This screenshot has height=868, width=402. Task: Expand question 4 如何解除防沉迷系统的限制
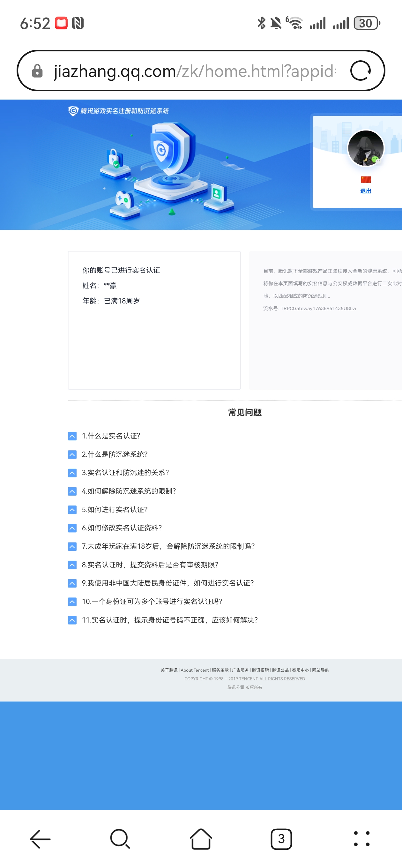point(129,491)
